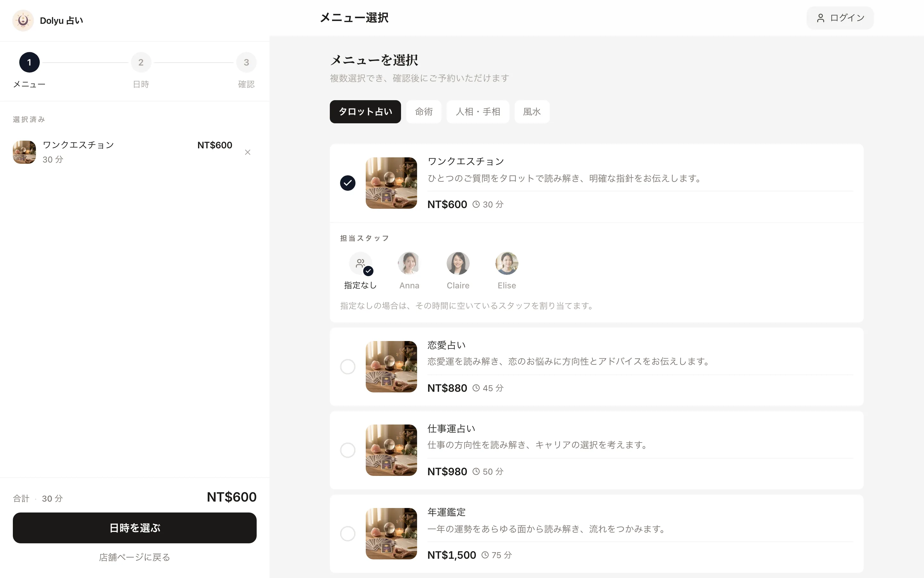This screenshot has height=578, width=924.
Task: Remove ワンクエスチョン with the X icon
Action: coord(247,152)
